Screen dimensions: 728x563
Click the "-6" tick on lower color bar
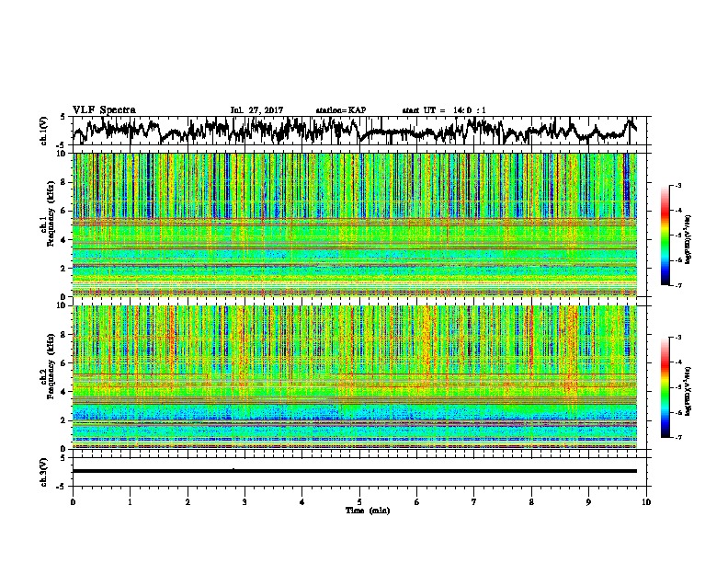click(678, 412)
